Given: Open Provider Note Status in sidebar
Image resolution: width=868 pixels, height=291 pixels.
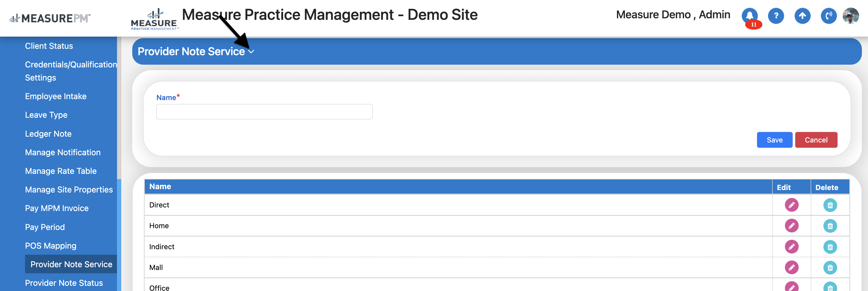Looking at the screenshot, I should point(64,283).
